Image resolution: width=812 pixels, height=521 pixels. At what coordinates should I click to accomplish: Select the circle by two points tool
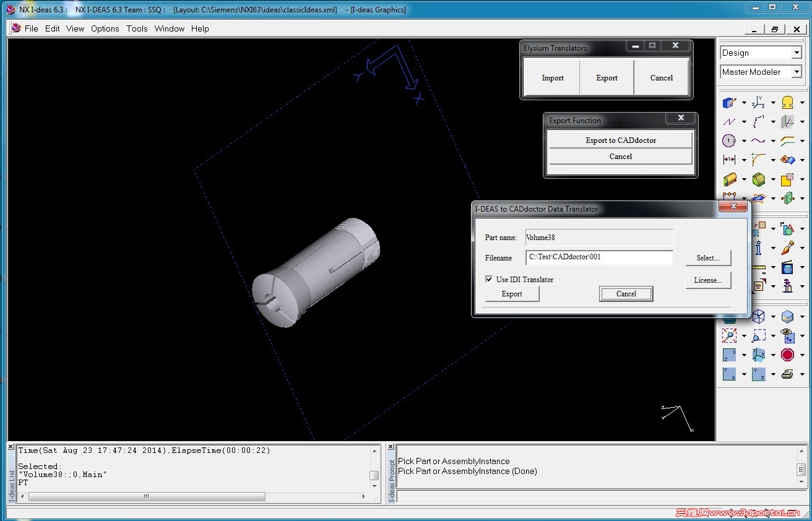pyautogui.click(x=730, y=141)
